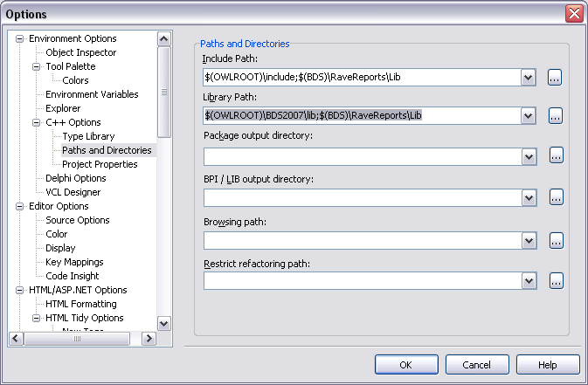
Task: Select the Tool Palette tree item label
Action: click(x=71, y=66)
